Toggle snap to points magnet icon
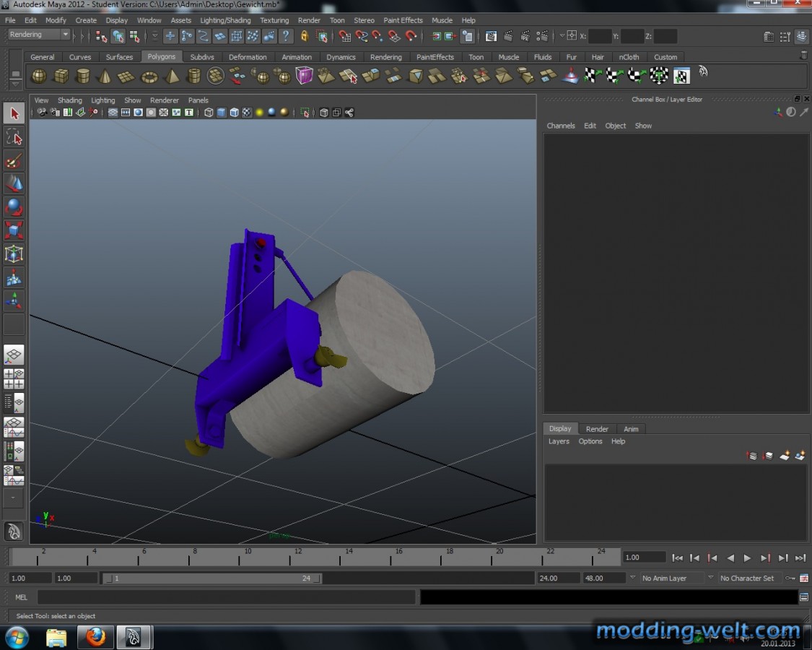Viewport: 812px width, 650px height. pos(377,36)
